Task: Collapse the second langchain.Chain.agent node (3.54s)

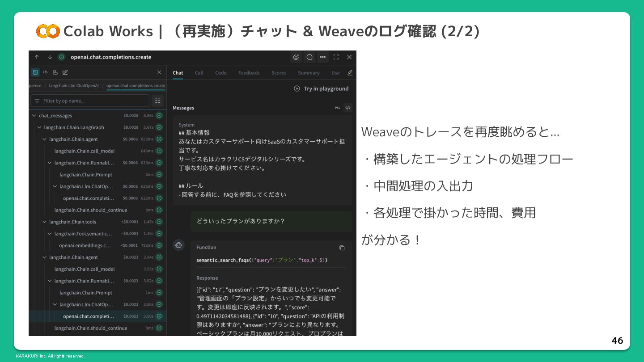Action: point(44,257)
